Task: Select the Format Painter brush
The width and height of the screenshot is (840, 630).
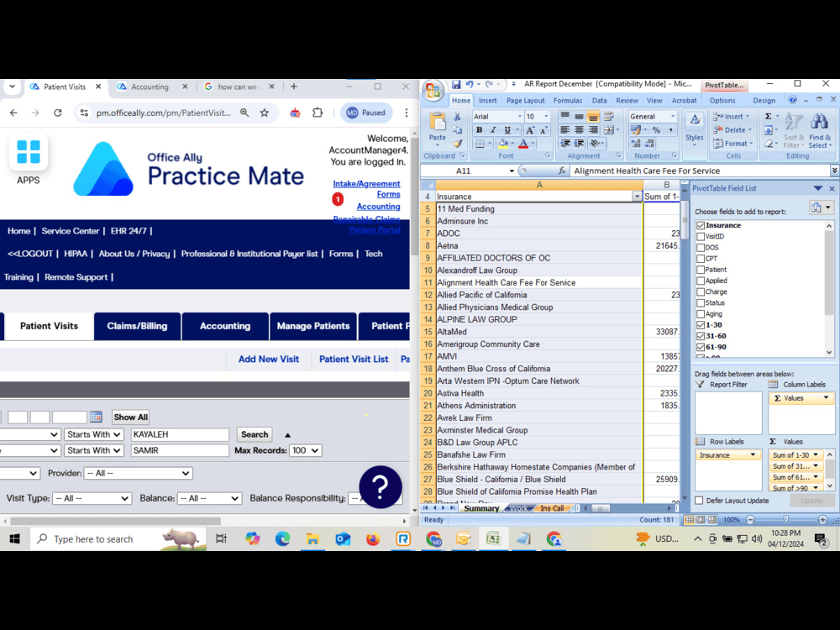Action: pos(457,143)
